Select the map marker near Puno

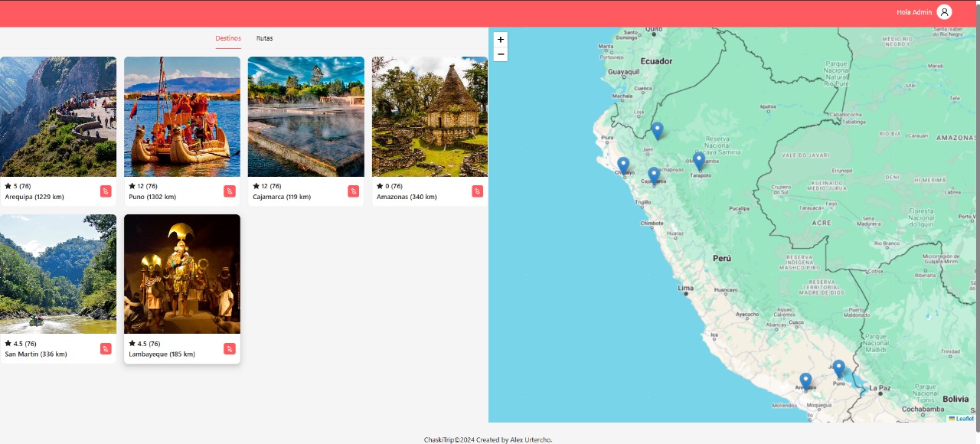point(838,367)
